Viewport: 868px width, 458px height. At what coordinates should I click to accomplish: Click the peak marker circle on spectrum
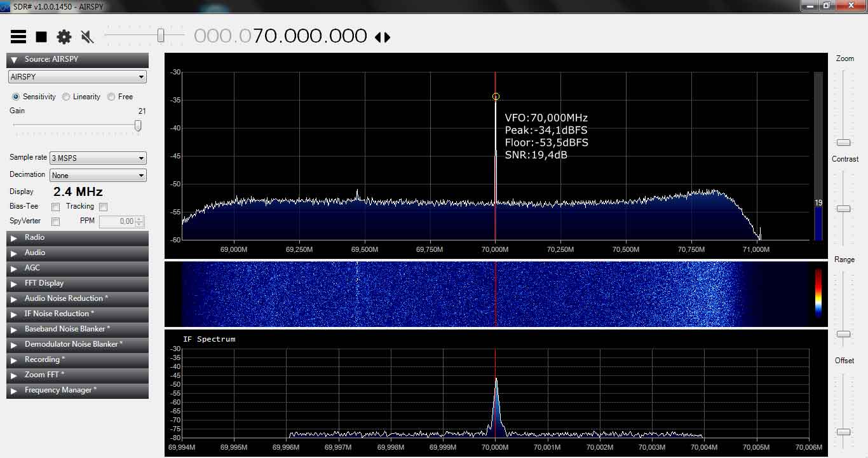496,97
